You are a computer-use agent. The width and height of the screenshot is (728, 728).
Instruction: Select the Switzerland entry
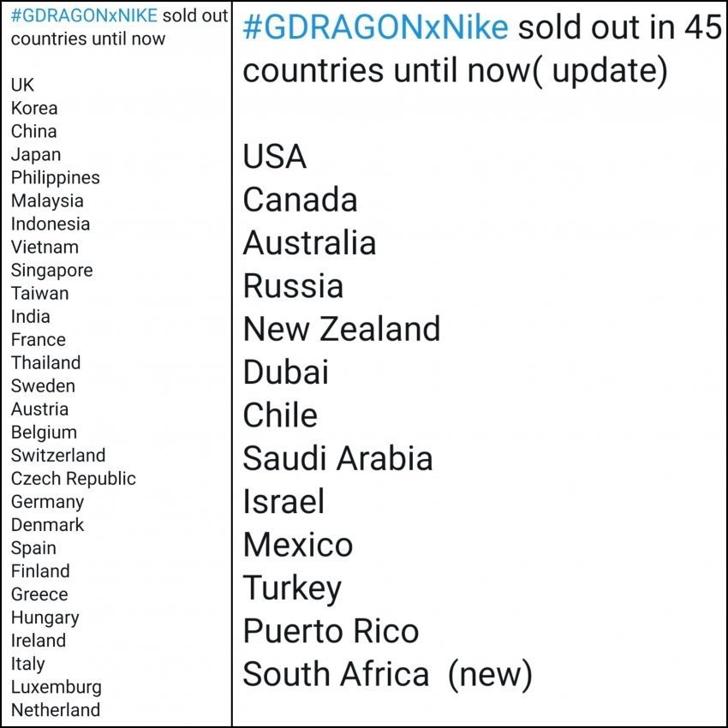pos(58,456)
